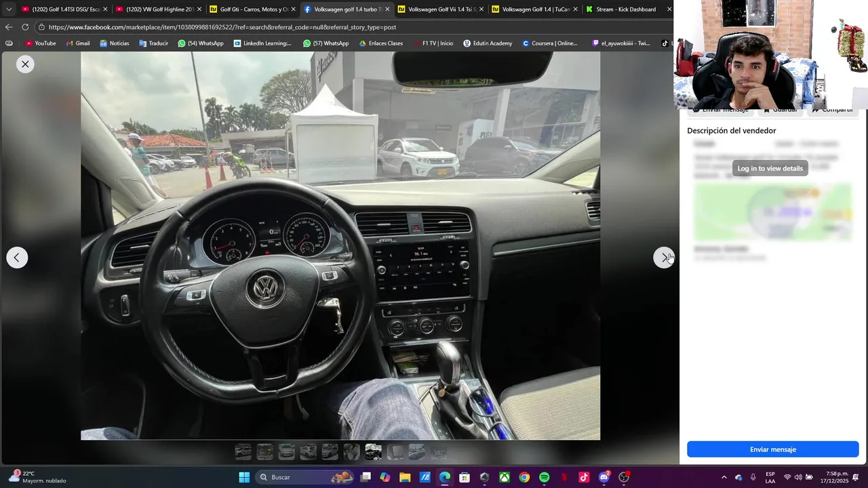
Task: Click the blurred map preview
Action: click(x=772, y=211)
